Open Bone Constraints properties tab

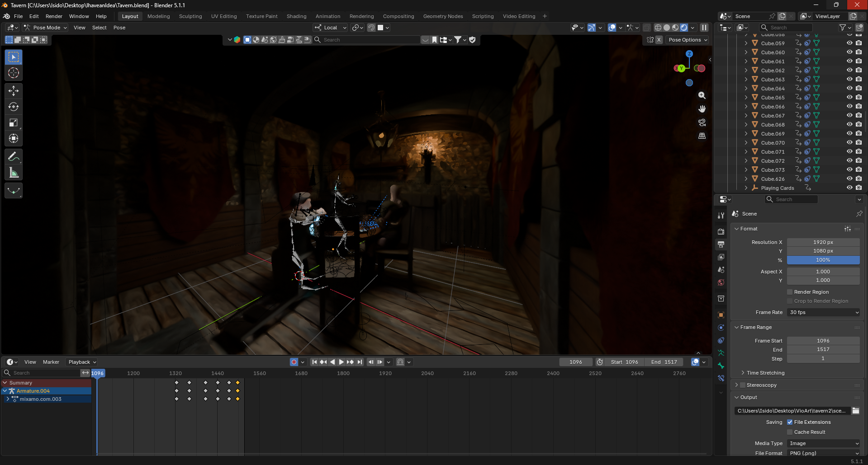(x=721, y=378)
